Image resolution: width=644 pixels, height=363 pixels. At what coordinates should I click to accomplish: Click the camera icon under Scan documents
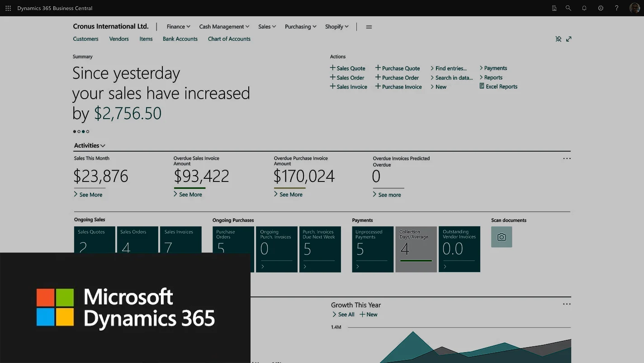[502, 237]
